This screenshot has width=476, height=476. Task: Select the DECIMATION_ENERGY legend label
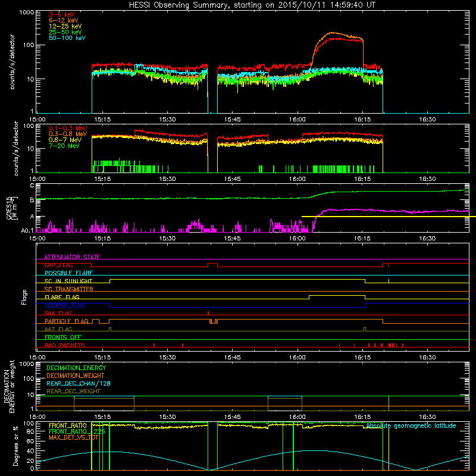(x=76, y=368)
